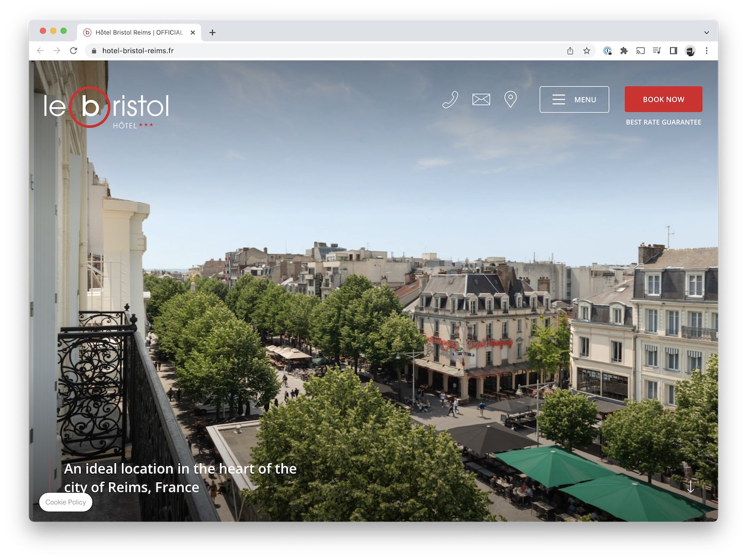Click the share page icon in address bar
The height and width of the screenshot is (560, 747).
pos(570,51)
